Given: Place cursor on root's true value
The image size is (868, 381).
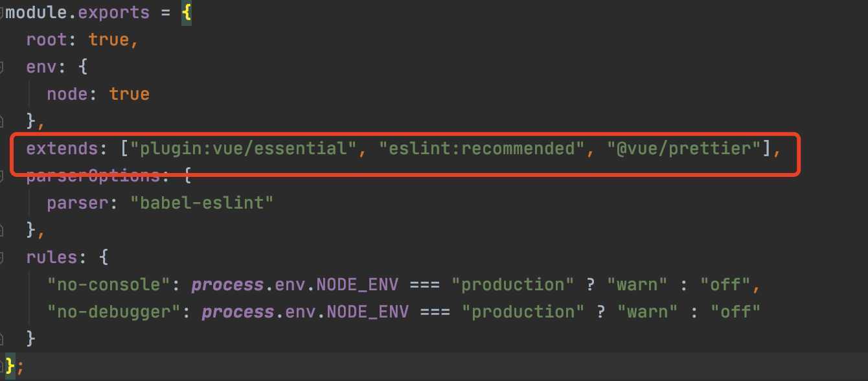Looking at the screenshot, I should [109, 40].
